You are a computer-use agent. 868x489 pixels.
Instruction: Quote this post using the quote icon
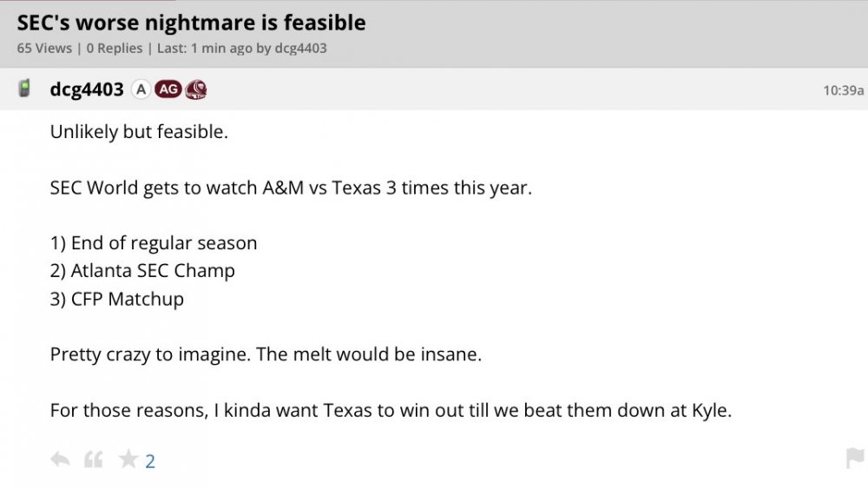[93, 459]
